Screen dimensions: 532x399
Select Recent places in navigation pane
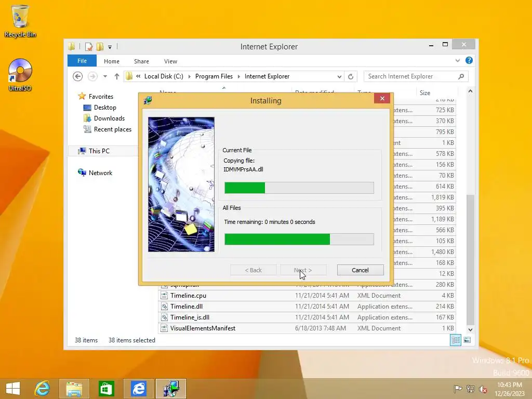tap(107, 129)
